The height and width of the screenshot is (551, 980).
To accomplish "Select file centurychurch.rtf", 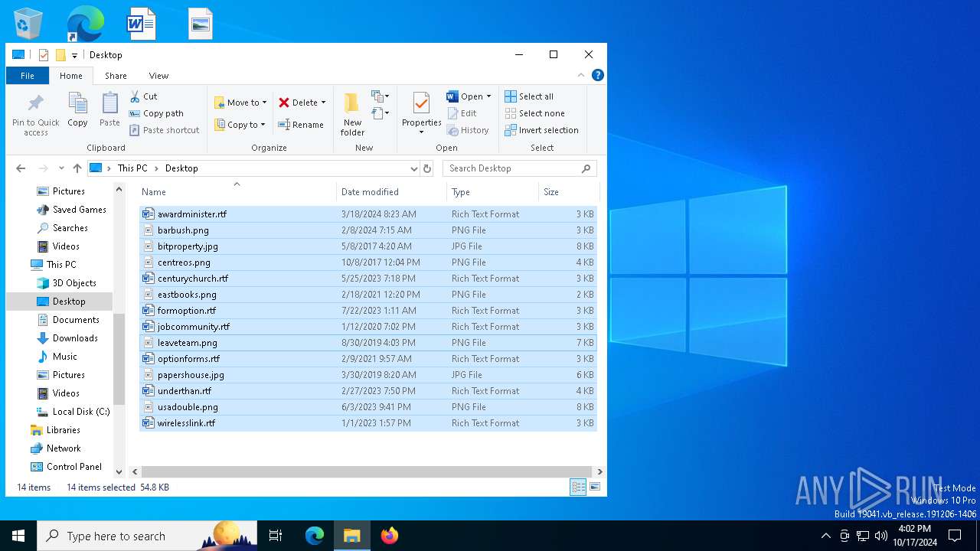I will pos(368,279).
